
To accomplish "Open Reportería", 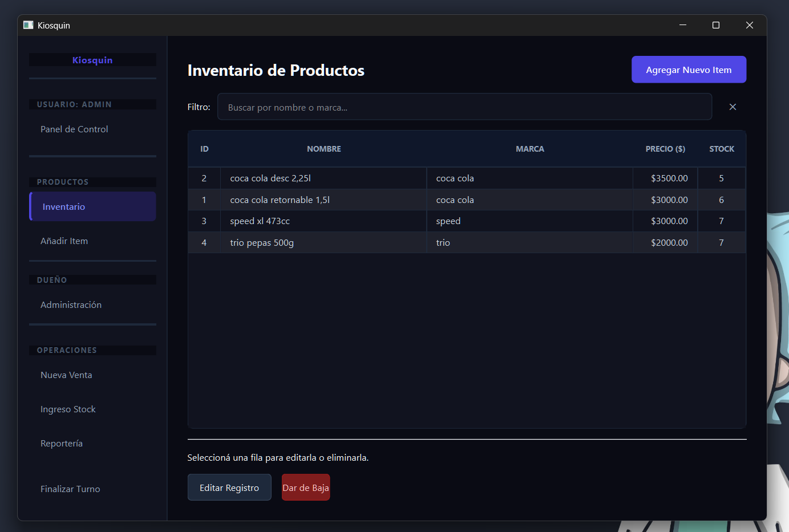I will 61,443.
